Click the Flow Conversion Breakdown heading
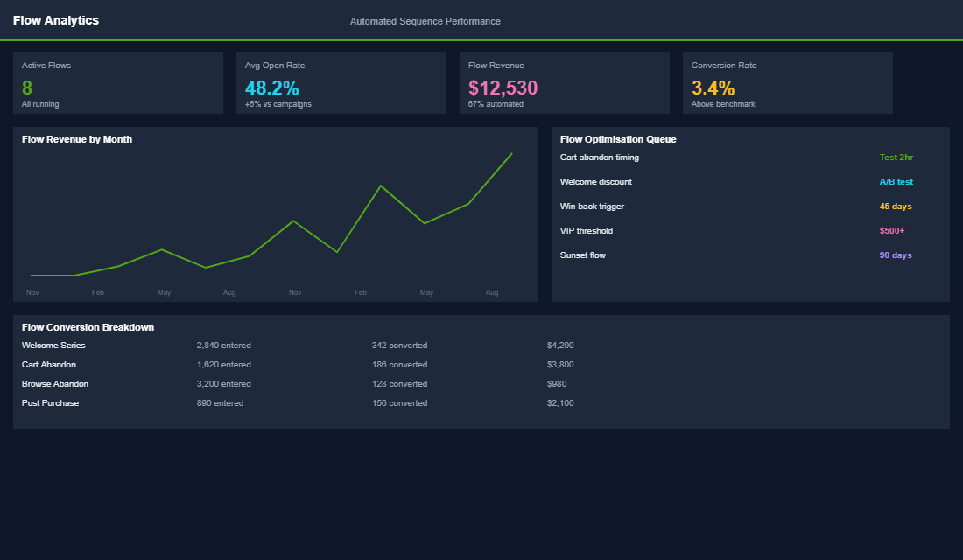 [88, 327]
